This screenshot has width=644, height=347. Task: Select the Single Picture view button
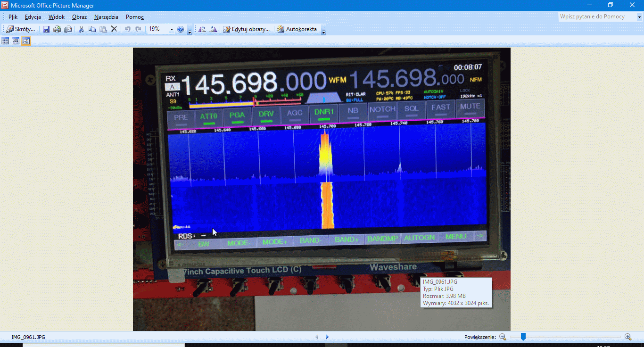click(x=26, y=41)
